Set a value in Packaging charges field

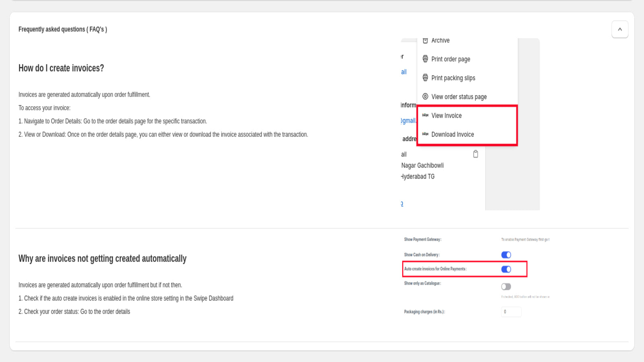pos(511,312)
